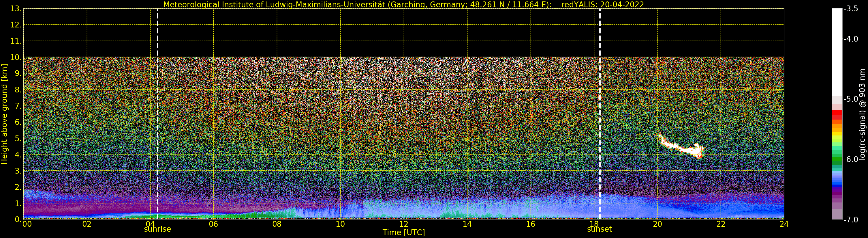
Task: Click the '13.' height axis tick label
Action: (x=16, y=9)
